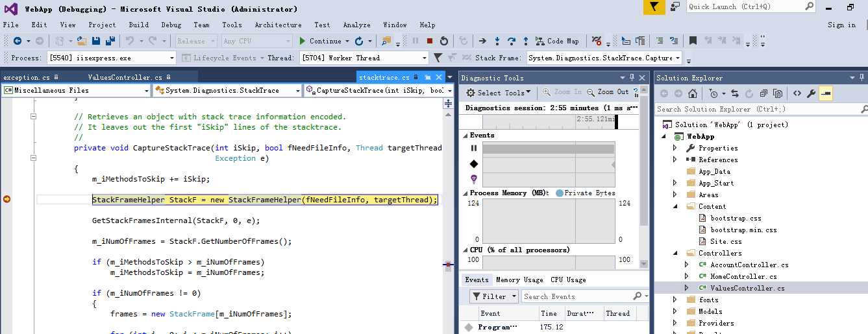Open the Miscellaneous Files project dropdown
This screenshot has height=334, width=868.
147,91
